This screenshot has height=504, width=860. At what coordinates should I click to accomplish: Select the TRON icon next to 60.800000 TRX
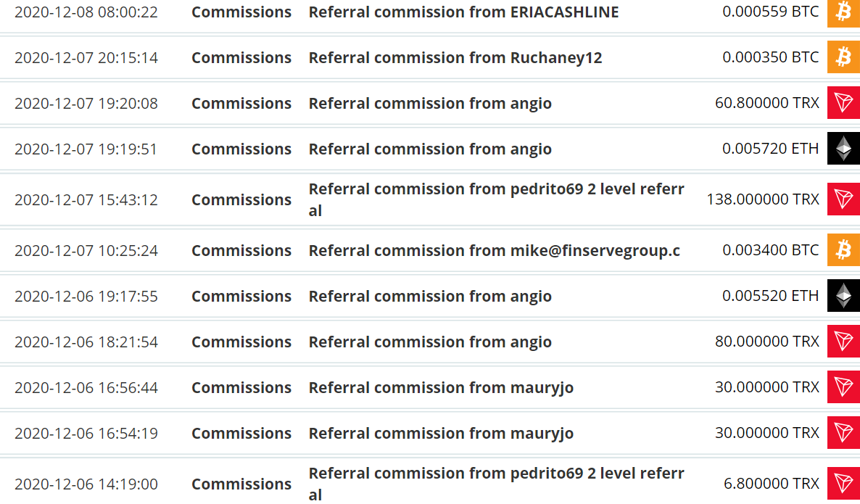tap(843, 102)
